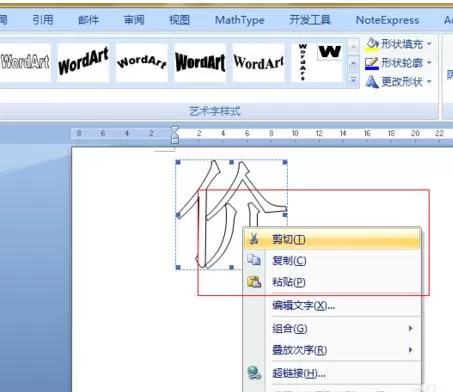
Task: Click ruler mark 20
Action: [x=415, y=133]
